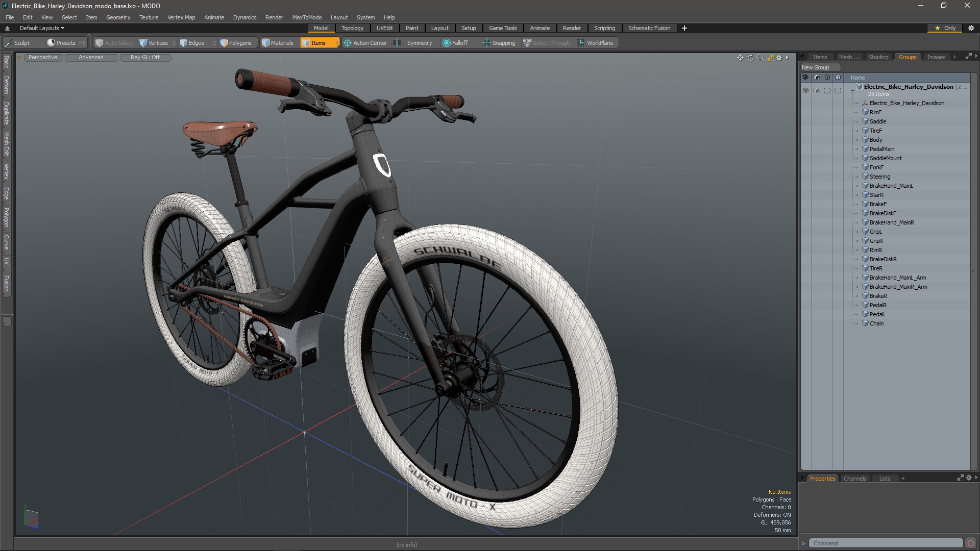Switch to the Shading panel tab
Image resolution: width=980 pixels, height=551 pixels.
pos(878,57)
